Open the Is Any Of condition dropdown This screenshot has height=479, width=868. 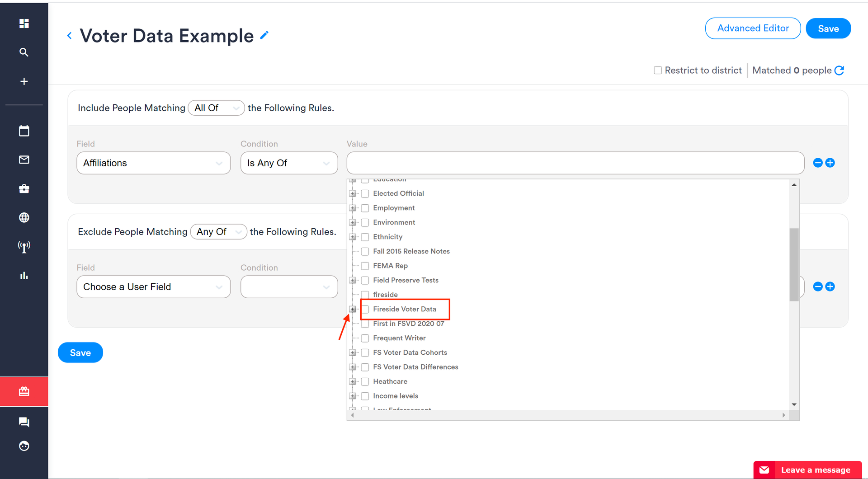[x=289, y=163]
